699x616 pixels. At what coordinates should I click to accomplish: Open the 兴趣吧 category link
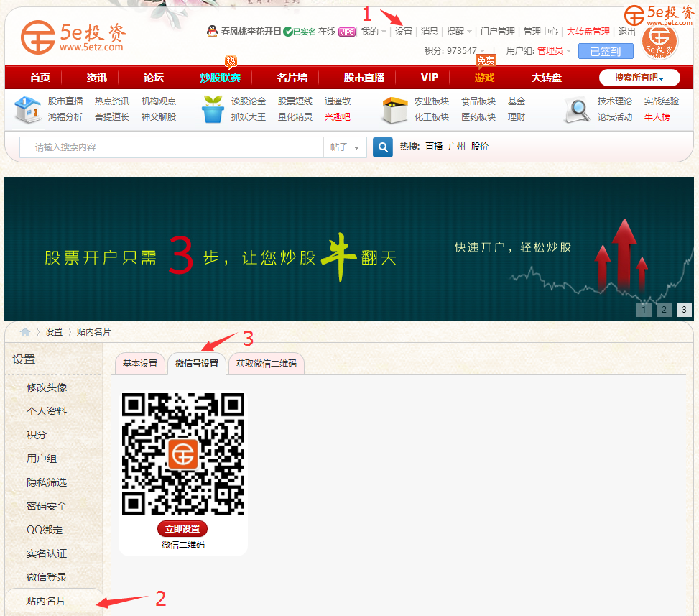(338, 117)
